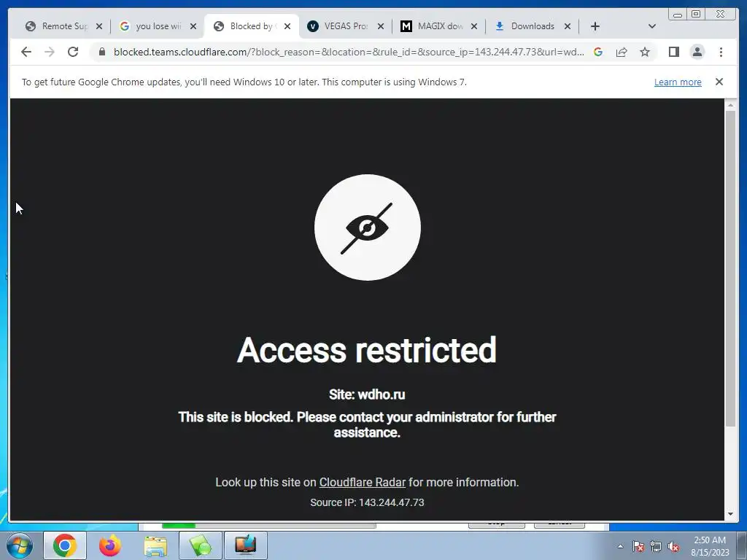Screen dimensions: 747x560
Task: Open the Chrome profile avatar
Action: click(x=697, y=52)
